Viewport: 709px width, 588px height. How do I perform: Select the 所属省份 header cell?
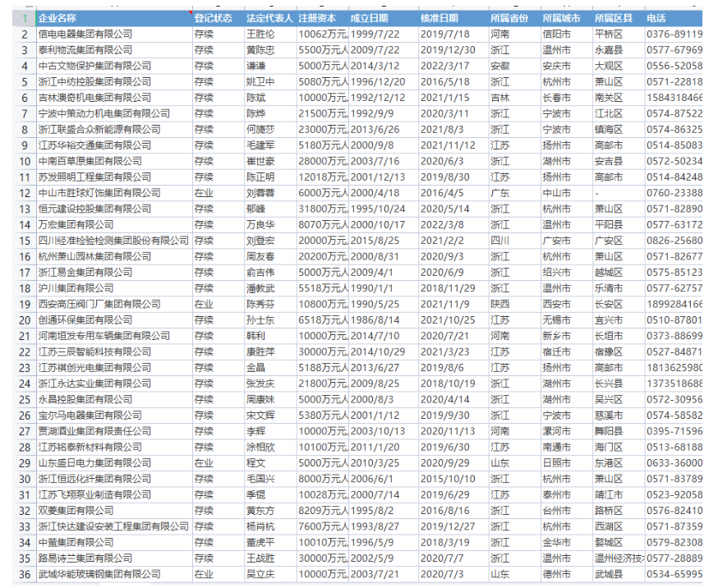click(514, 19)
